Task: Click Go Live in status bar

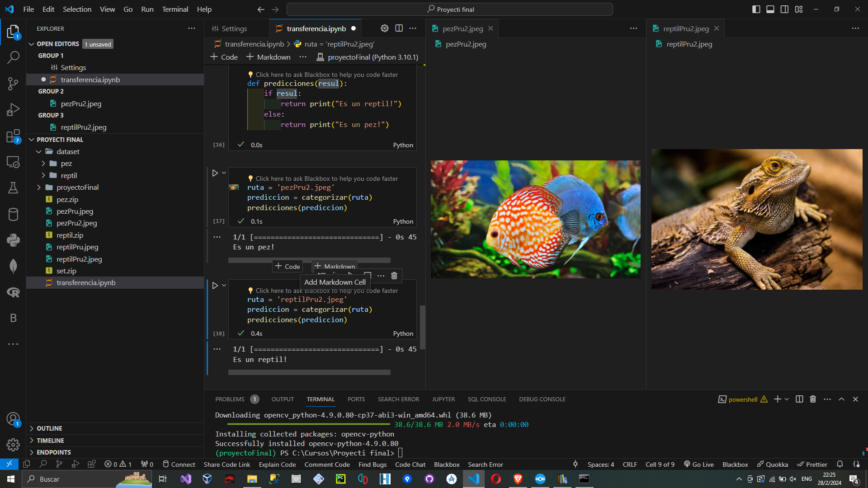Action: pos(699,465)
